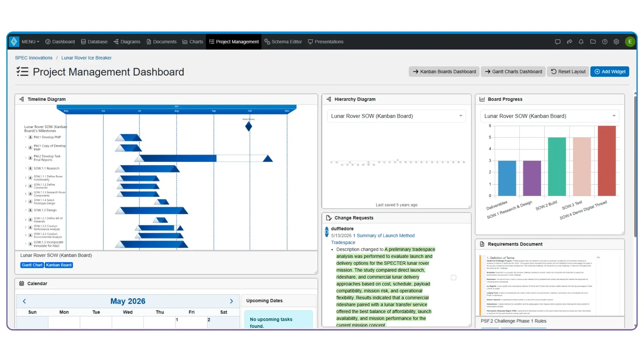Open the notifications bell icon
The image size is (644, 362).
(x=581, y=42)
